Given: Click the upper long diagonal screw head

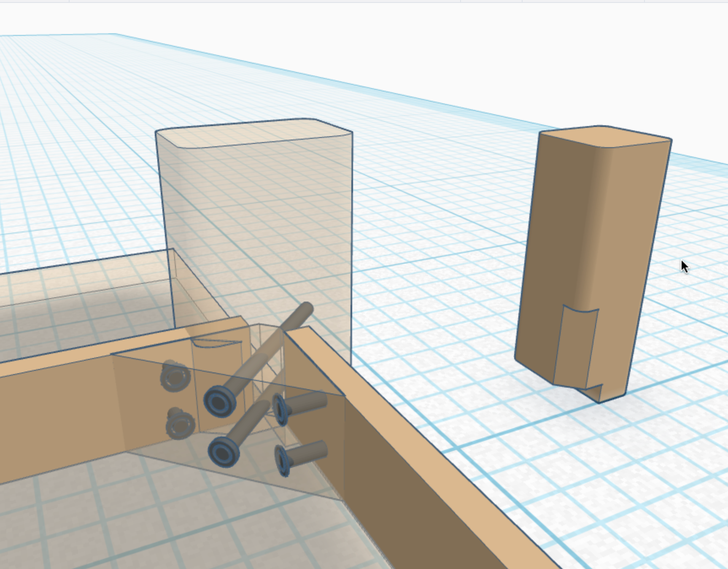Looking at the screenshot, I should click(220, 402).
